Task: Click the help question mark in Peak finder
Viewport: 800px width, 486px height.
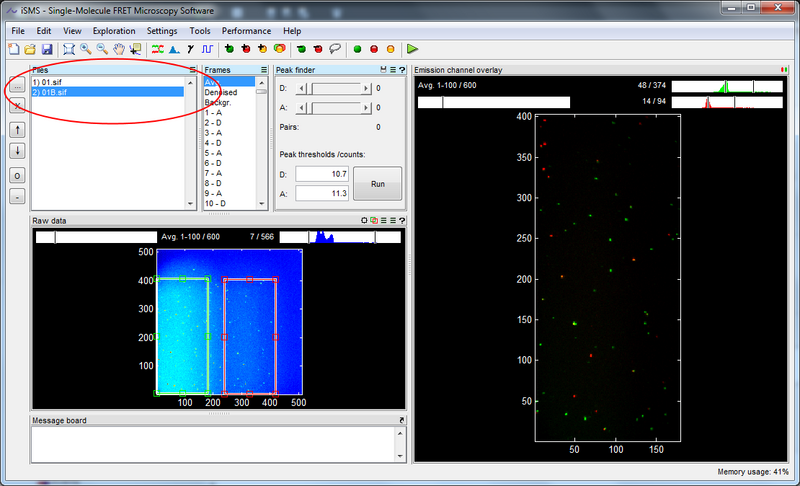Action: tap(402, 70)
